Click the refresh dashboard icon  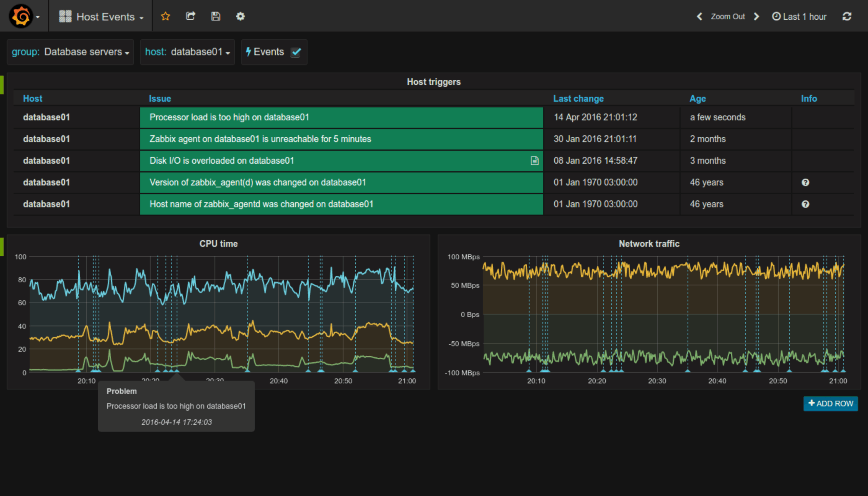pyautogui.click(x=847, y=16)
